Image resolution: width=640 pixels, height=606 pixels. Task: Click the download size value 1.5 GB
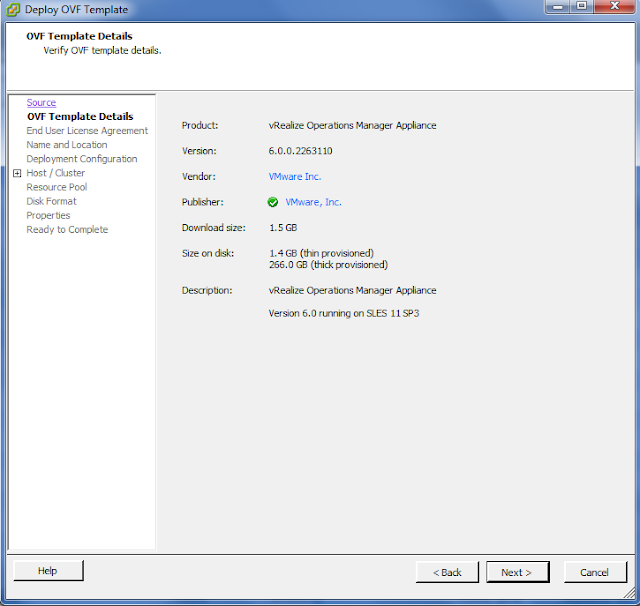[x=283, y=228]
